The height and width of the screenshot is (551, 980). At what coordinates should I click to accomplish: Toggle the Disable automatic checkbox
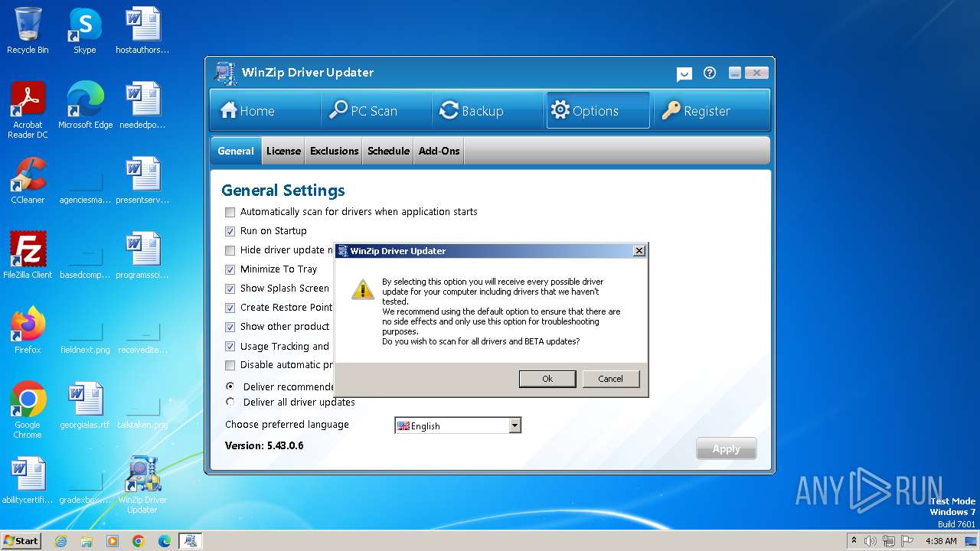coord(230,365)
